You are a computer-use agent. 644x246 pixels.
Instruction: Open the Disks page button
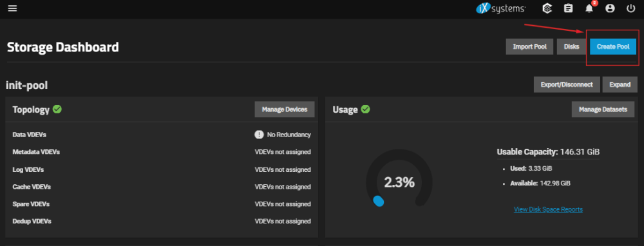[571, 47]
